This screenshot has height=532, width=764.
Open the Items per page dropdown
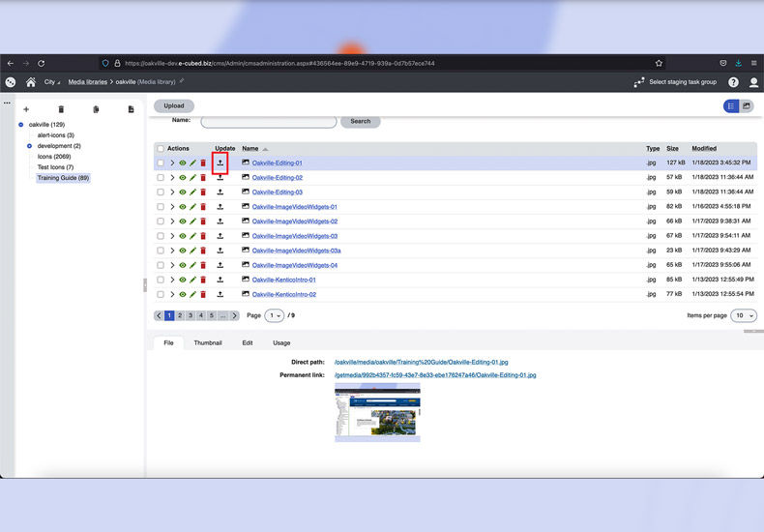coord(744,315)
